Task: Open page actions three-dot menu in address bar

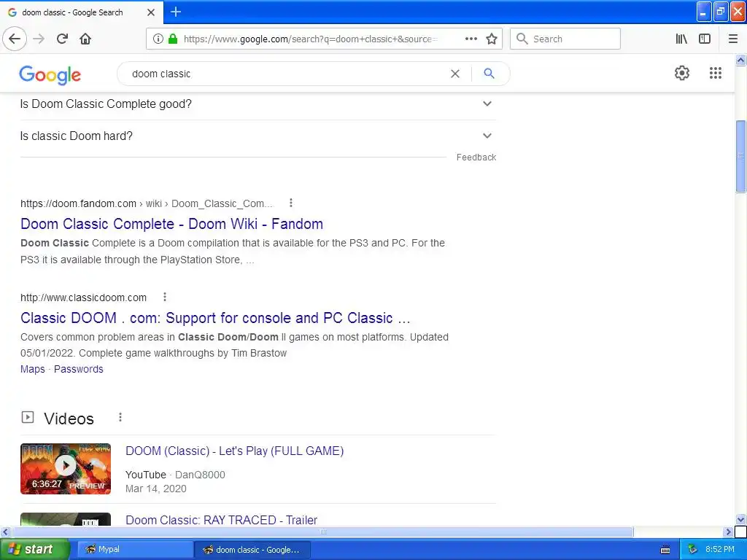Action: 471,39
